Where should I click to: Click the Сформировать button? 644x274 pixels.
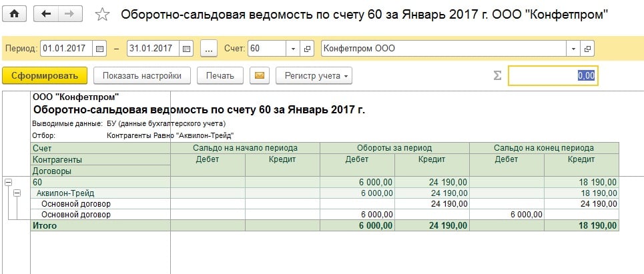click(x=45, y=75)
